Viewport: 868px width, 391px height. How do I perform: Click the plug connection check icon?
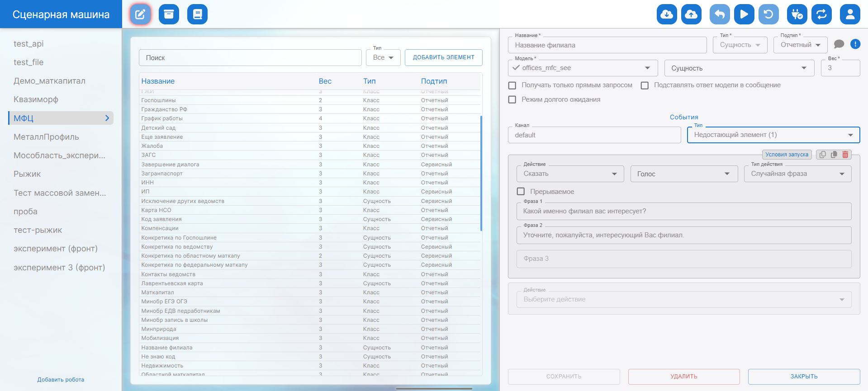pos(797,14)
